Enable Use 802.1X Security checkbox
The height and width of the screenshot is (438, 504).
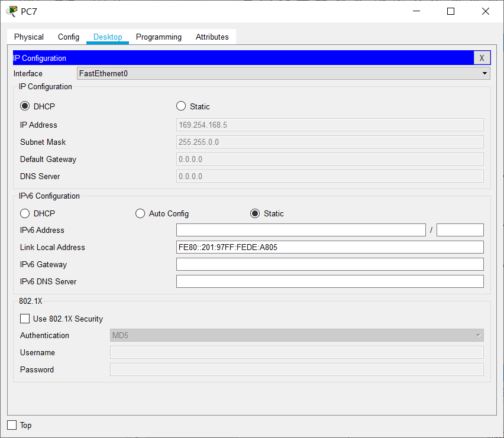click(x=25, y=319)
